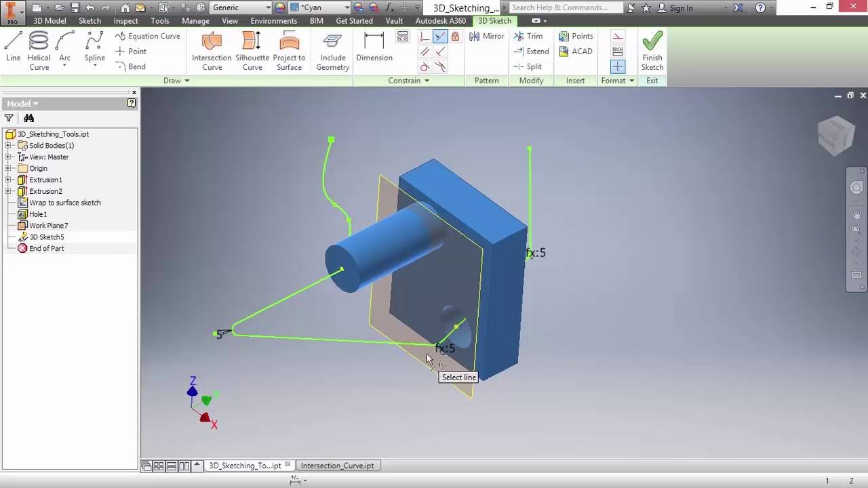The width and height of the screenshot is (868, 488).
Task: Expand the Extrusion2 feature
Action: pos(8,192)
